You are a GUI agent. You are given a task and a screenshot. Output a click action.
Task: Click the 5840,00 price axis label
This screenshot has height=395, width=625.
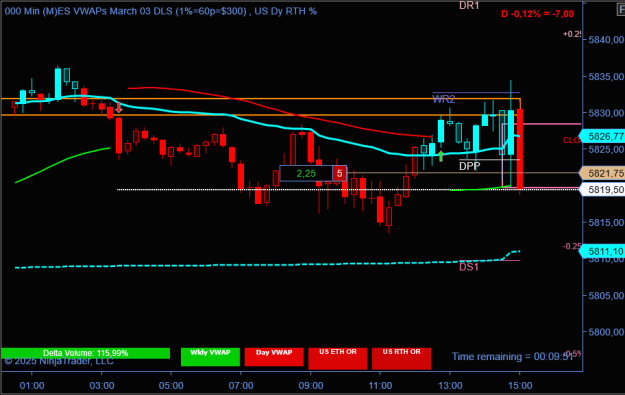[x=606, y=39]
